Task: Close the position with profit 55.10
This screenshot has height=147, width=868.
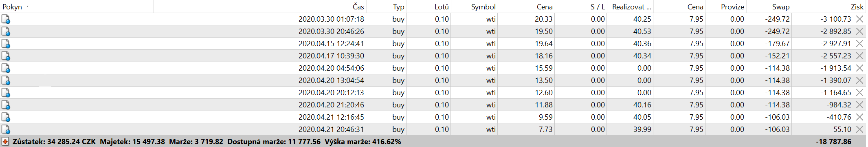Action: [859, 129]
